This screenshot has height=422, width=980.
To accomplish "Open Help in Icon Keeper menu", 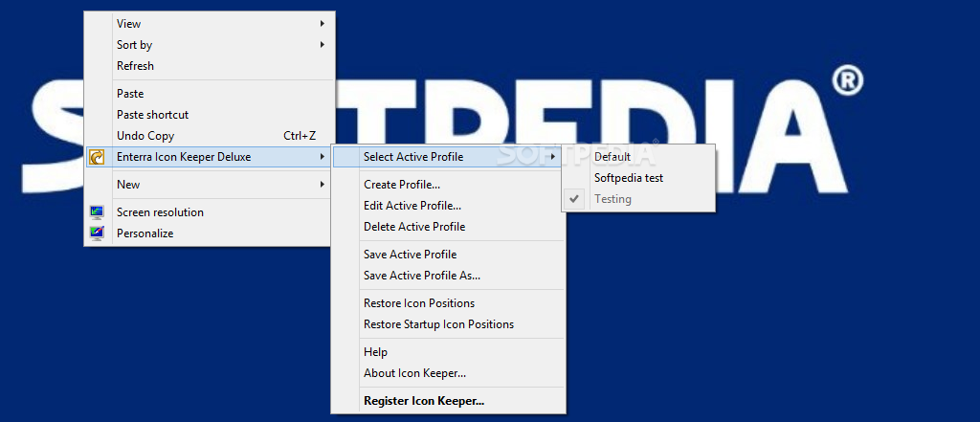I will 448,352.
